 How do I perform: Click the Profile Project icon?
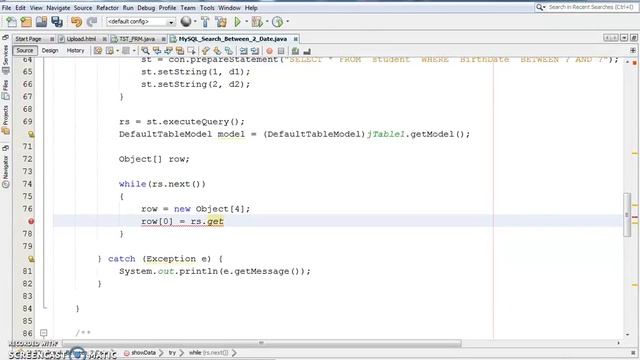(278, 22)
